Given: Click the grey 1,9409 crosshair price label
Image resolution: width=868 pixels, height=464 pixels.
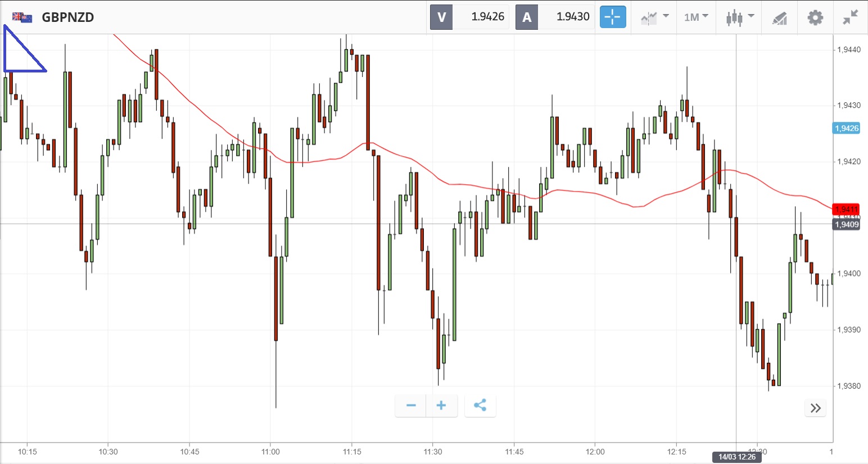Looking at the screenshot, I should click(x=846, y=225).
